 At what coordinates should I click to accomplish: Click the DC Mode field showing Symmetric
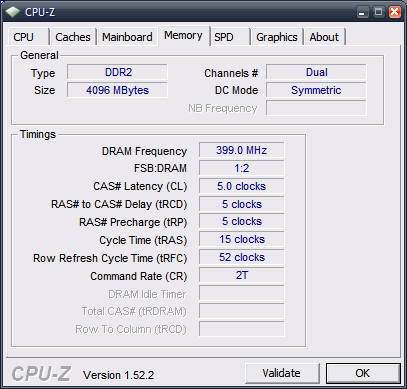tap(316, 90)
